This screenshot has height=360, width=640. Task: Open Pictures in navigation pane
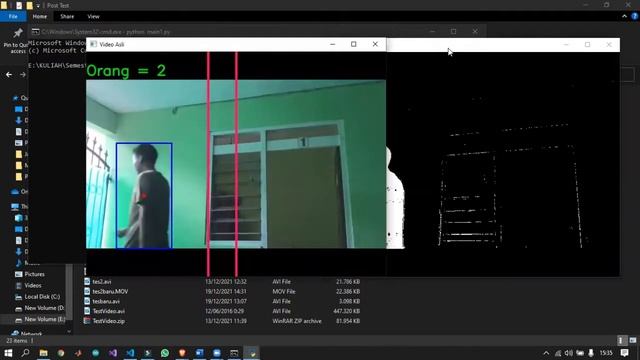pos(34,274)
